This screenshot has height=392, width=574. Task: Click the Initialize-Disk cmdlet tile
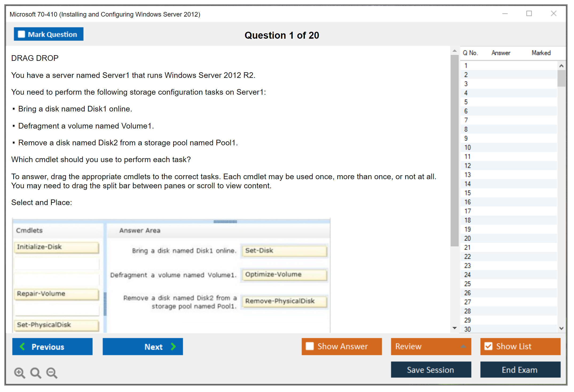pyautogui.click(x=56, y=247)
